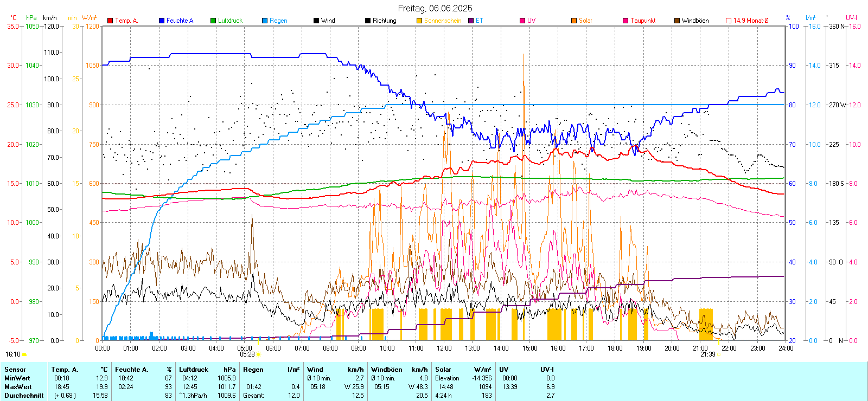Toggle the black Wind legend square
Image resolution: width=868 pixels, height=401 pixels.
316,21
